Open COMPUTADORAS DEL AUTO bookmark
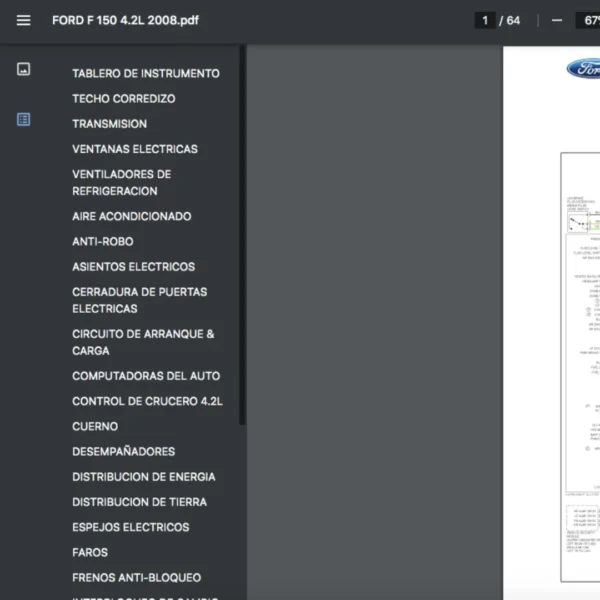600x600 pixels. tap(146, 376)
